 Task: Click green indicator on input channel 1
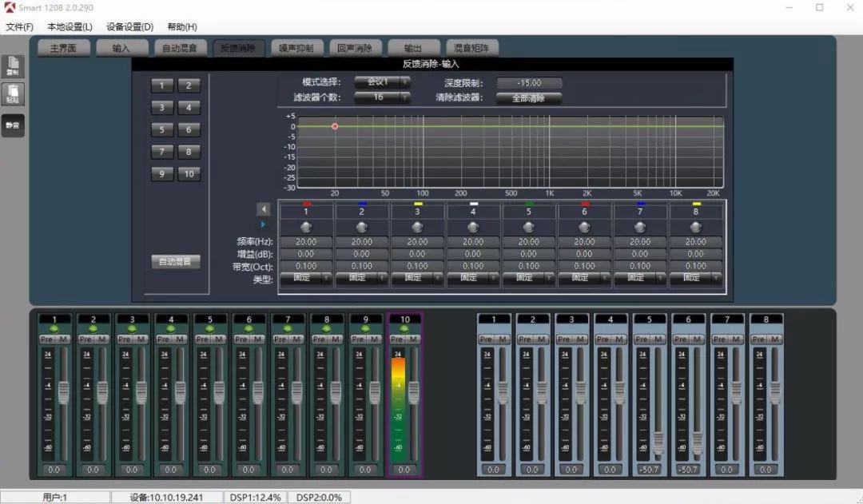pos(54,329)
